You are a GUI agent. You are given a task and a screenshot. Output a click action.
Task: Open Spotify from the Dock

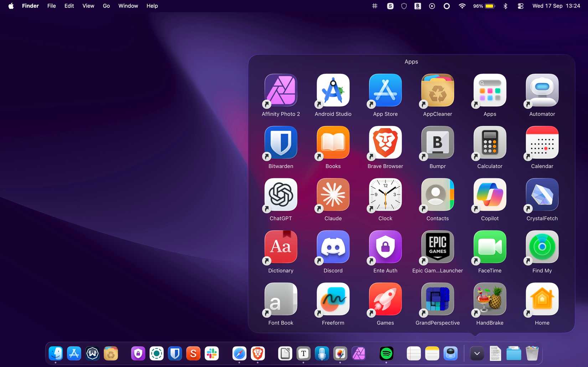pyautogui.click(x=386, y=353)
